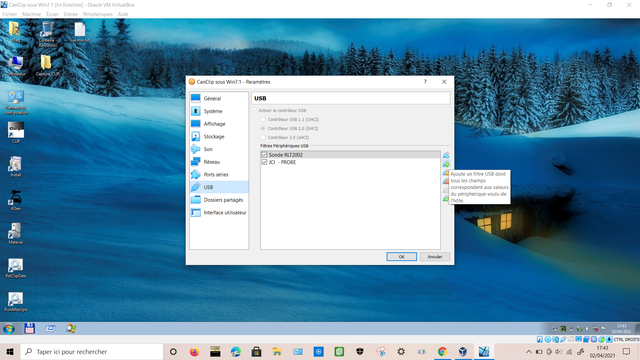The image size is (640, 360).
Task: Select Contrôleur USB 1.1 (OHCI) radio
Action: [x=263, y=120]
